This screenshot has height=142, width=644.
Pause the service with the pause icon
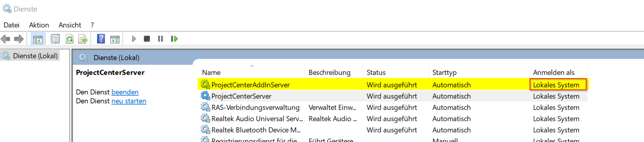[x=160, y=39]
